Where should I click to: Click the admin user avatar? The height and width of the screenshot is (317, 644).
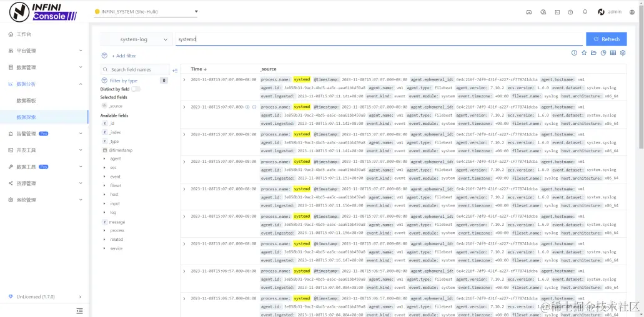pyautogui.click(x=602, y=12)
